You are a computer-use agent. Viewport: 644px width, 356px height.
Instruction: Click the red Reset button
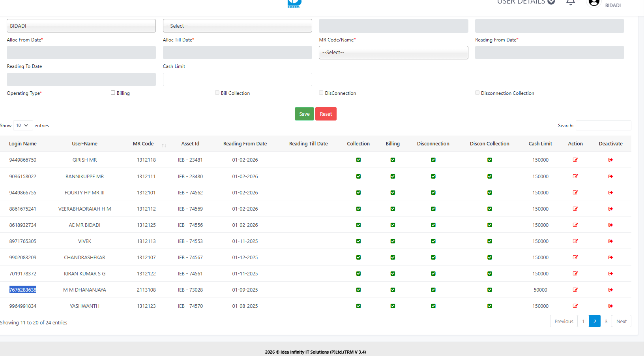(326, 114)
